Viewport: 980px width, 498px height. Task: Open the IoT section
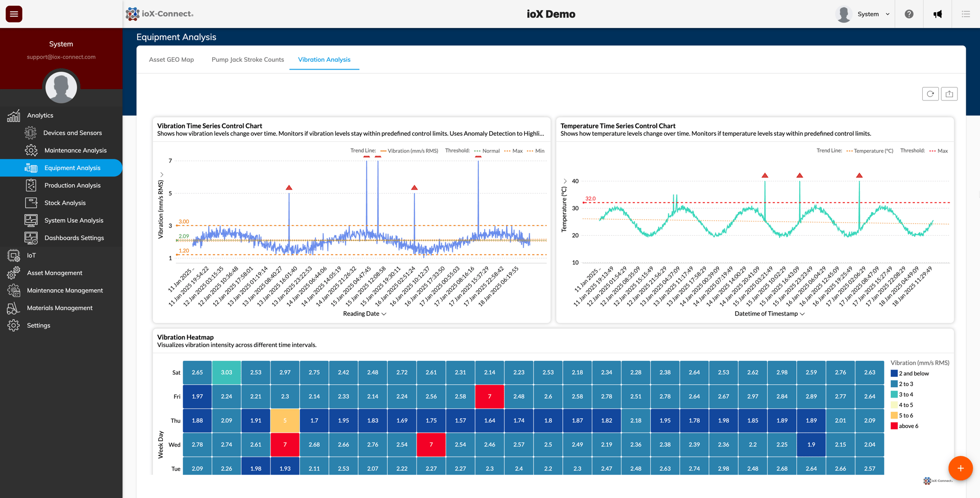[31, 255]
